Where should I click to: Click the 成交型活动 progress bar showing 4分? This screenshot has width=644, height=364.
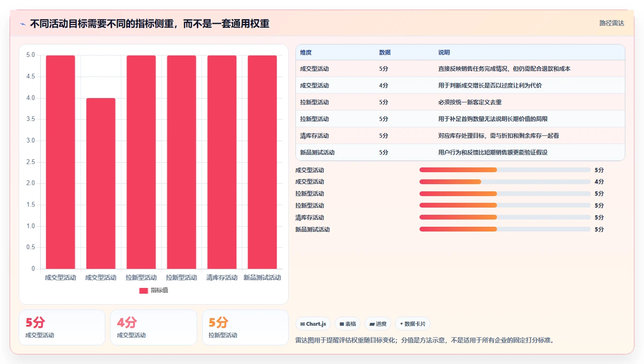tap(505, 182)
